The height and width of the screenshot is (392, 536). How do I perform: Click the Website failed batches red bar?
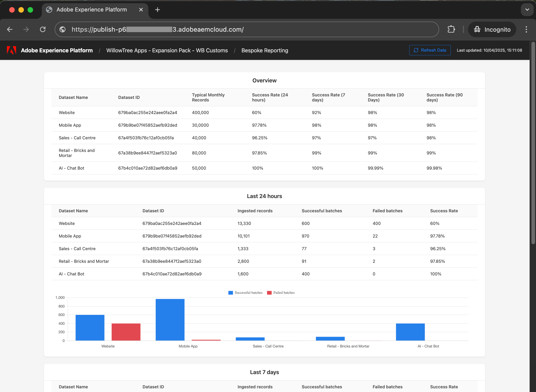pyautogui.click(x=126, y=332)
